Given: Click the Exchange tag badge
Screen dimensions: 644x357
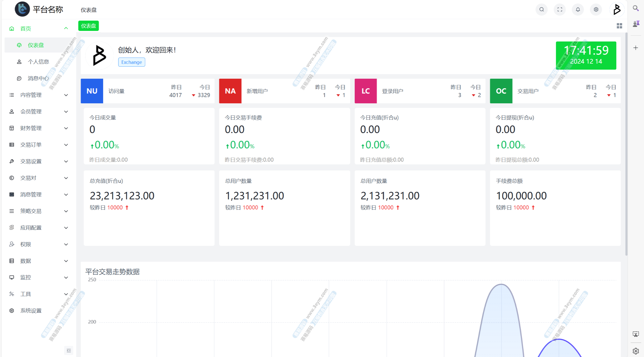Looking at the screenshot, I should pos(131,62).
